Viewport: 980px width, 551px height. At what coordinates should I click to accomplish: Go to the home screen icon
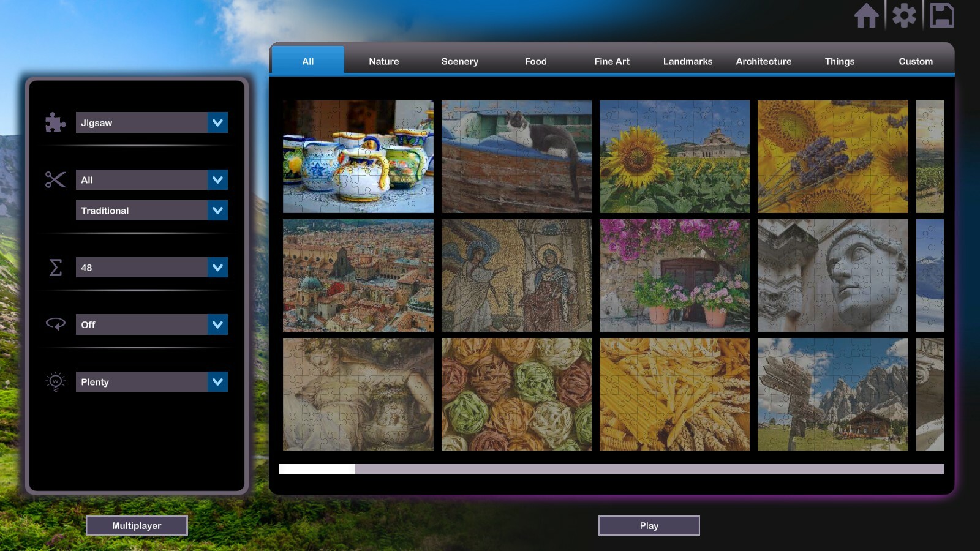pyautogui.click(x=867, y=15)
